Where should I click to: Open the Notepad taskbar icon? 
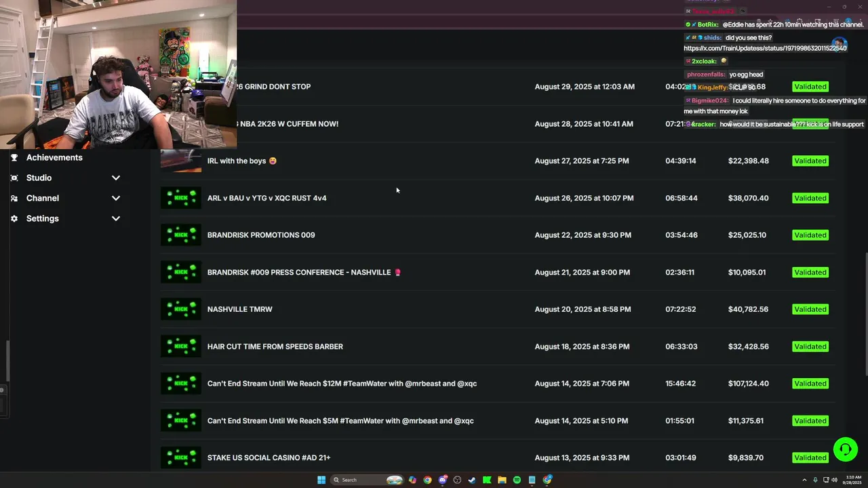(532, 480)
